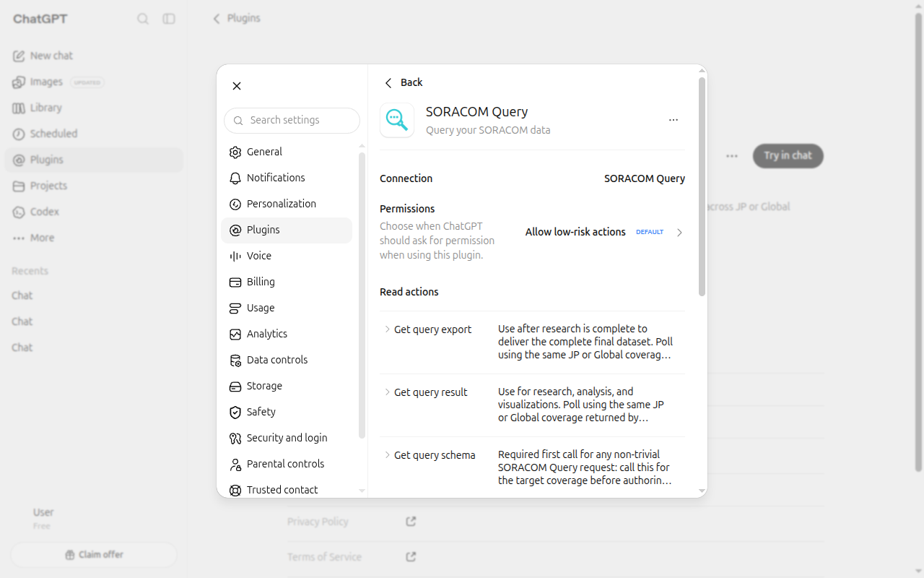Screen dimensions: 924x578
Task: Open Storage drive icon
Action: [x=235, y=386]
